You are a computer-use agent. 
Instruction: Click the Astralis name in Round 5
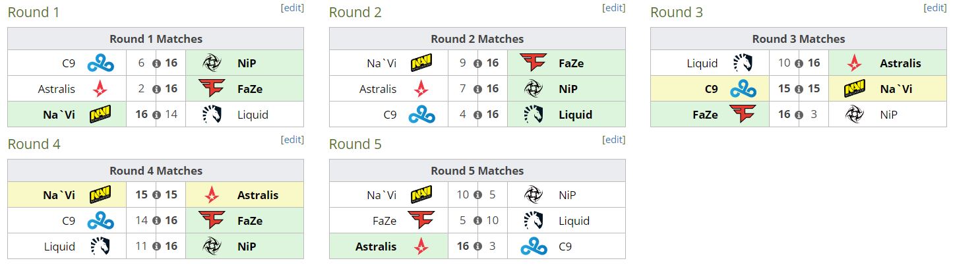376,247
